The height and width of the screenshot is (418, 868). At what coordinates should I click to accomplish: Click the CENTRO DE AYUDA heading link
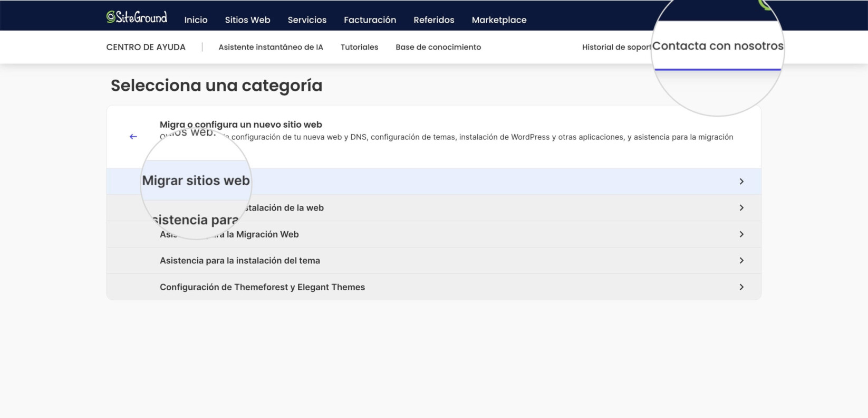(146, 47)
